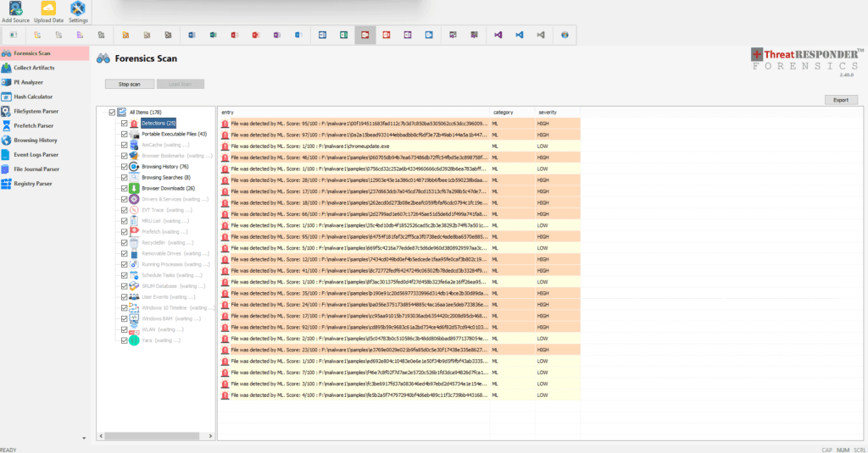Screen dimensions: 868x453
Task: Click the SRUM Database tree icon
Action: tap(134, 286)
